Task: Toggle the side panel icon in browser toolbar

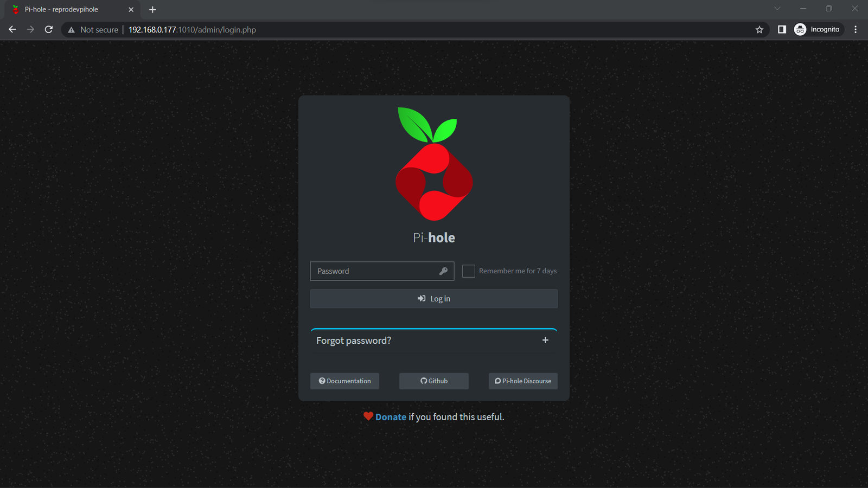Action: [781, 29]
